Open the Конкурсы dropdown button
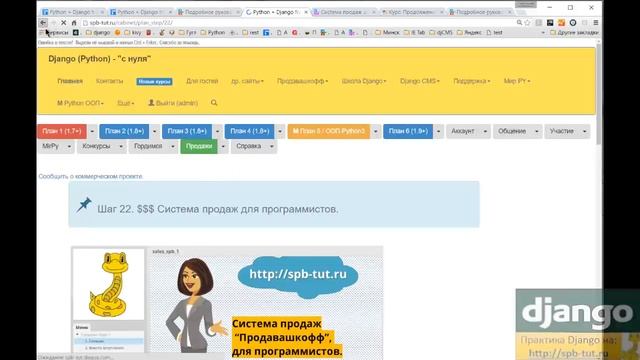The width and height of the screenshot is (640, 360). 102,146
